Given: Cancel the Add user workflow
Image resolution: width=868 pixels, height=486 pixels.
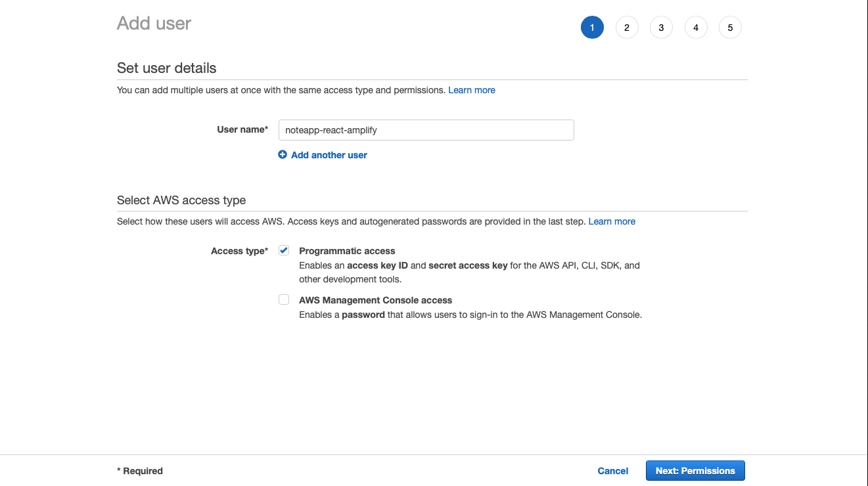Looking at the screenshot, I should click(x=612, y=470).
